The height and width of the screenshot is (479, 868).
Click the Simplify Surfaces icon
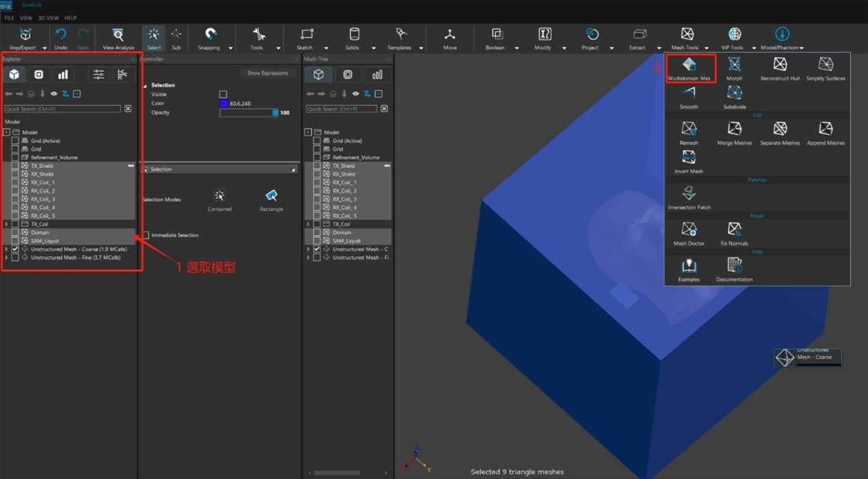(x=826, y=66)
